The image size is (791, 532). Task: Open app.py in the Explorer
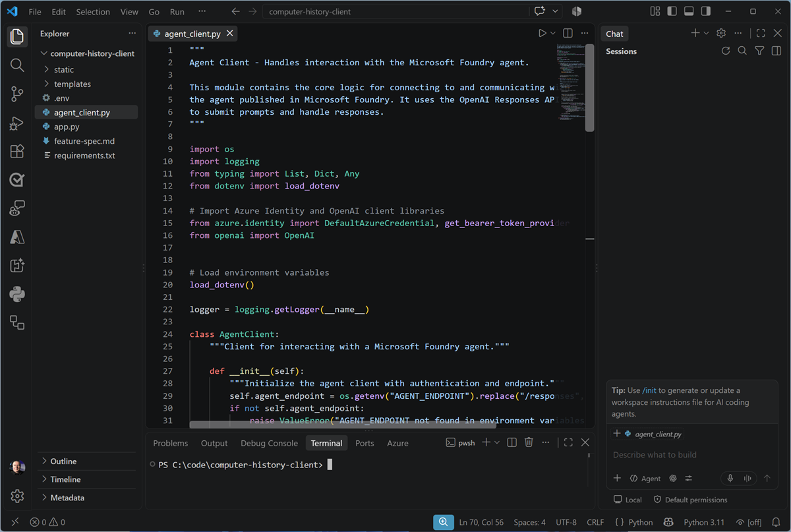(x=67, y=127)
